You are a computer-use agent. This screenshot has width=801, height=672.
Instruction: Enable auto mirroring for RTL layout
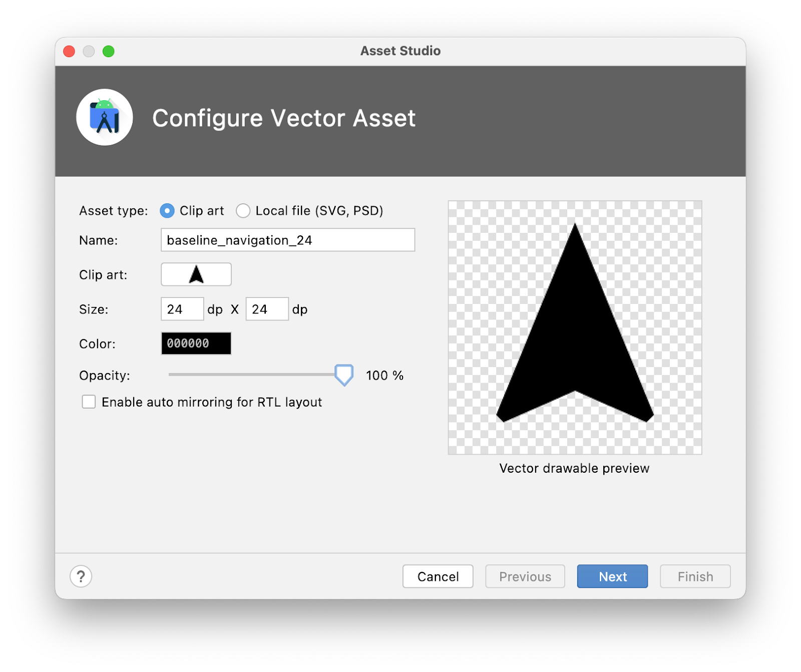(89, 402)
